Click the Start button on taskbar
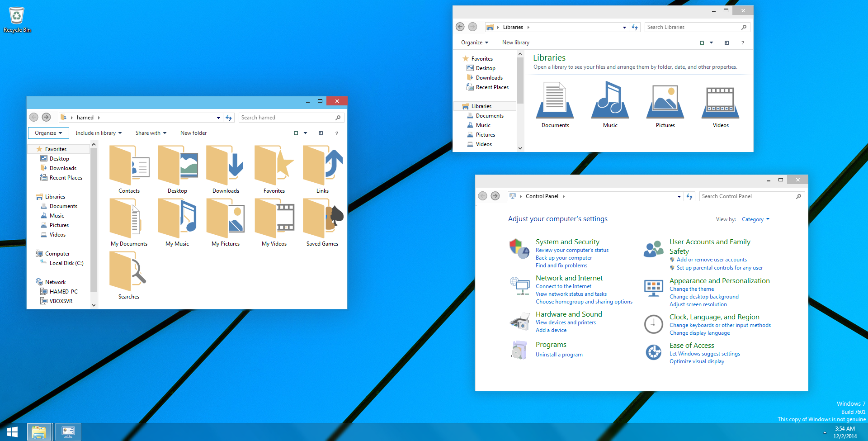Viewport: 868px width, 441px height. [x=12, y=432]
